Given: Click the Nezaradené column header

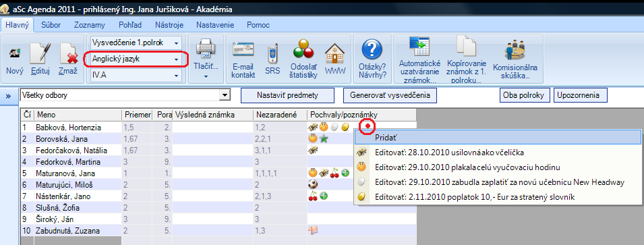Looking at the screenshot, I should click(280, 115).
